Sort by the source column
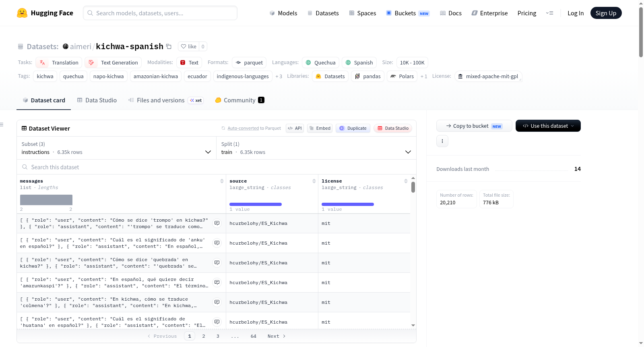This screenshot has width=644, height=347. (x=314, y=181)
